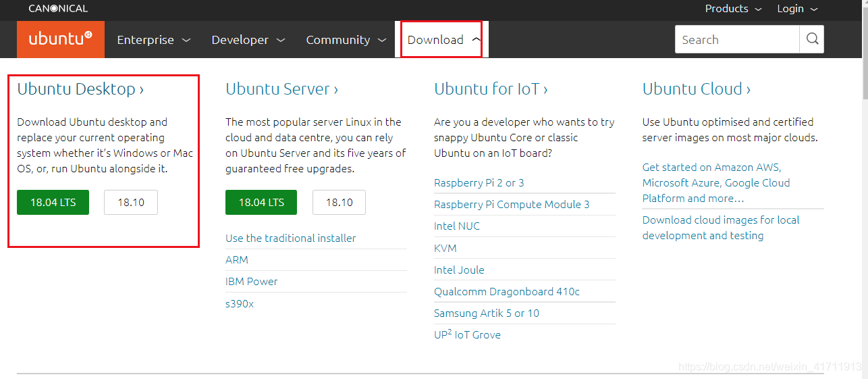Open the IBM Power link
Image resolution: width=868 pixels, height=379 pixels.
pyautogui.click(x=252, y=281)
